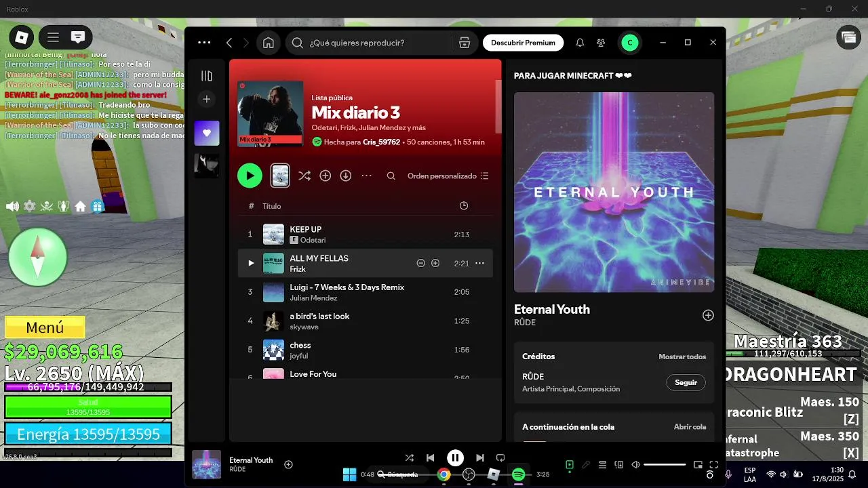Expand Your Library sidebar

[x=207, y=76]
